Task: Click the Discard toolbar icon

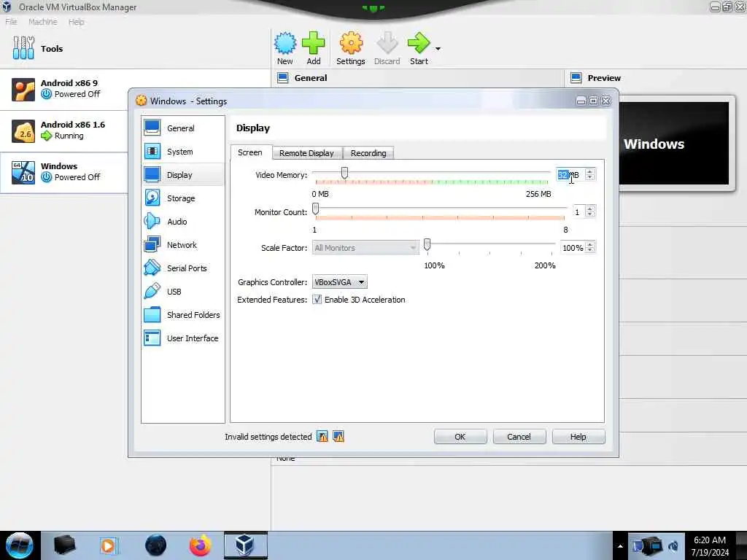Action: (387, 43)
